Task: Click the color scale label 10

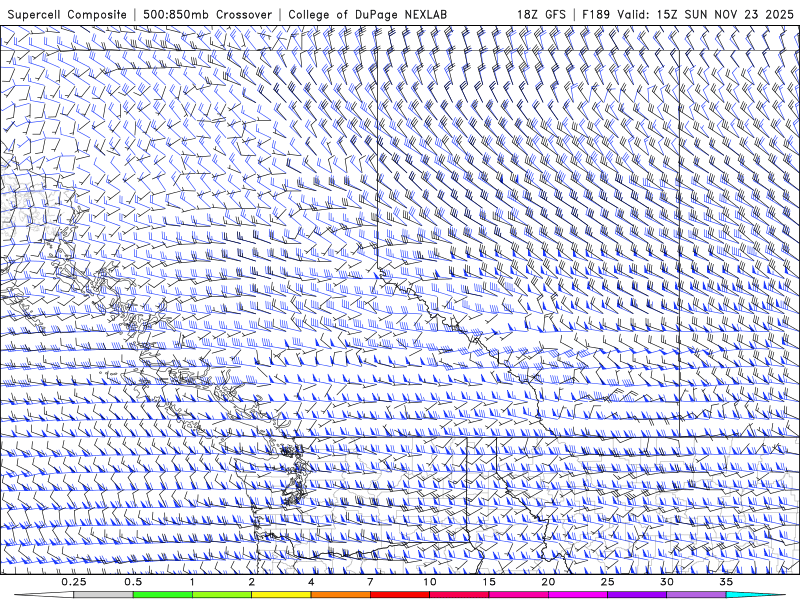Action: [430, 582]
